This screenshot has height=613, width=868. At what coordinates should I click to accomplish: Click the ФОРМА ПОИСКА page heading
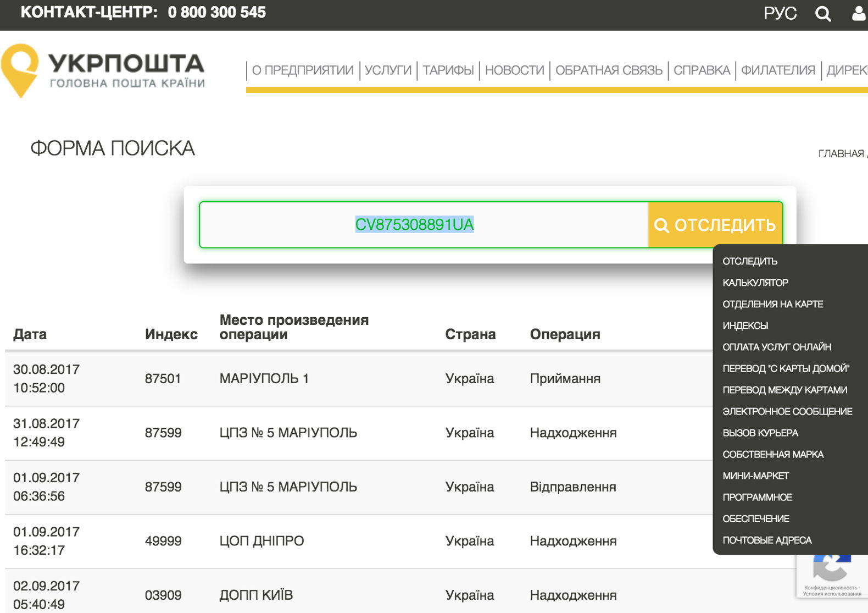click(x=113, y=148)
